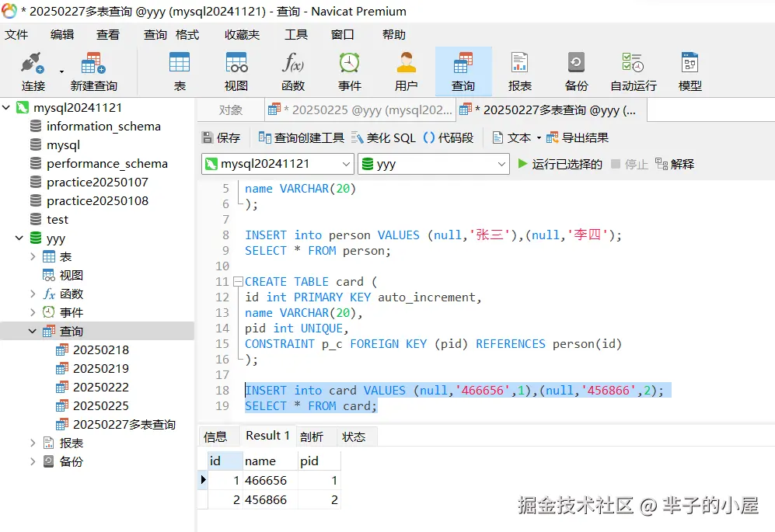Open the 自动运行 automation toolbar icon
Screen dimensions: 775x532
[634, 72]
